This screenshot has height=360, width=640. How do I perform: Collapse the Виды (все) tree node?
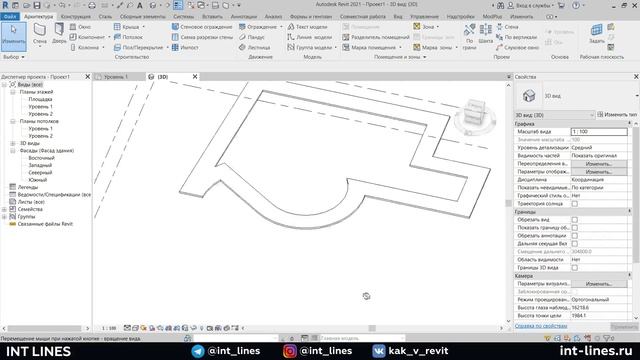[x=4, y=84]
